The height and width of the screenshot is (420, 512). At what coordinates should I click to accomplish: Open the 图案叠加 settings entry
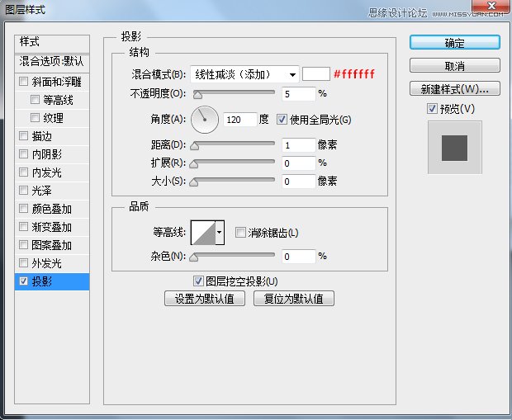[51, 245]
